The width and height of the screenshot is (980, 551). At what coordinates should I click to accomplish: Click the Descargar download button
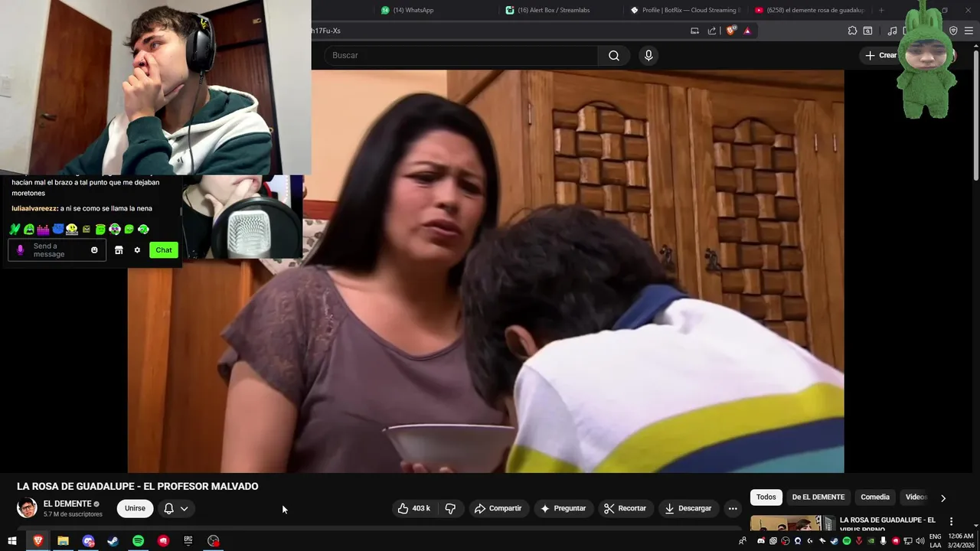688,508
